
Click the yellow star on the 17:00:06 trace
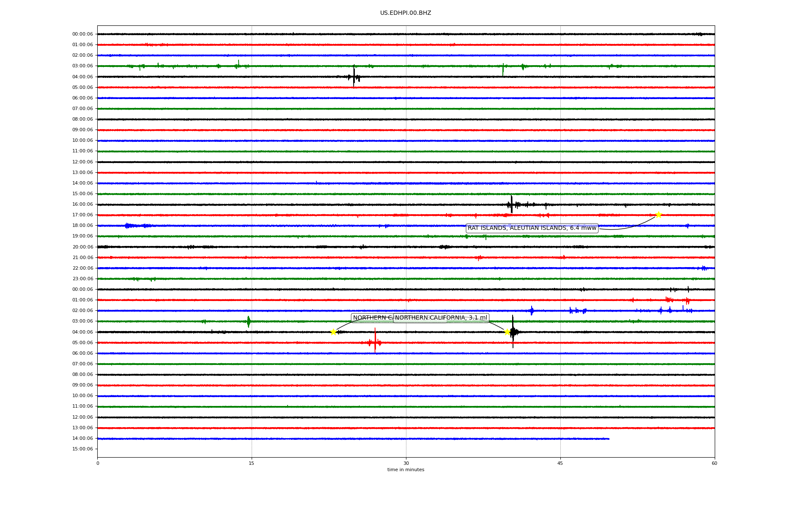658,215
